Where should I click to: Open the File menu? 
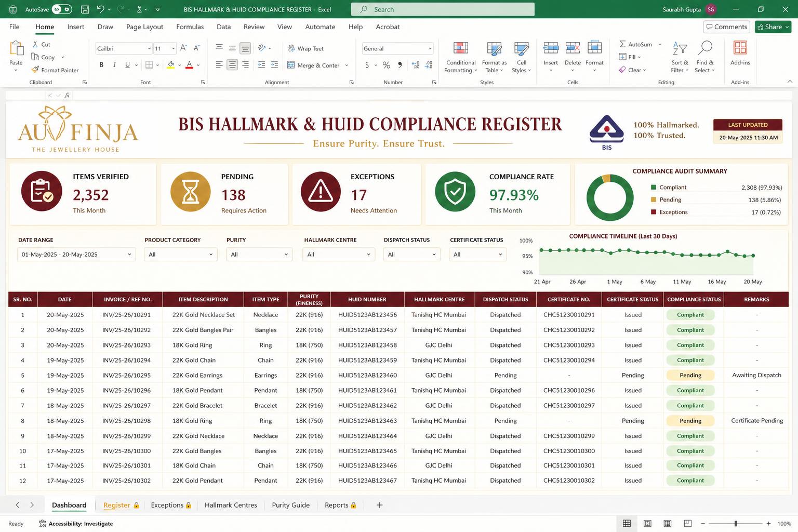15,26
